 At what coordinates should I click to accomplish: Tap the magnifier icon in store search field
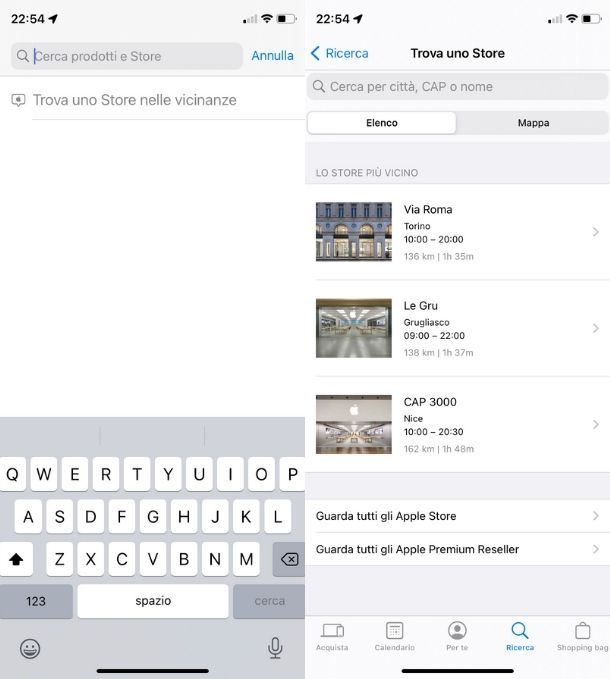click(319, 86)
